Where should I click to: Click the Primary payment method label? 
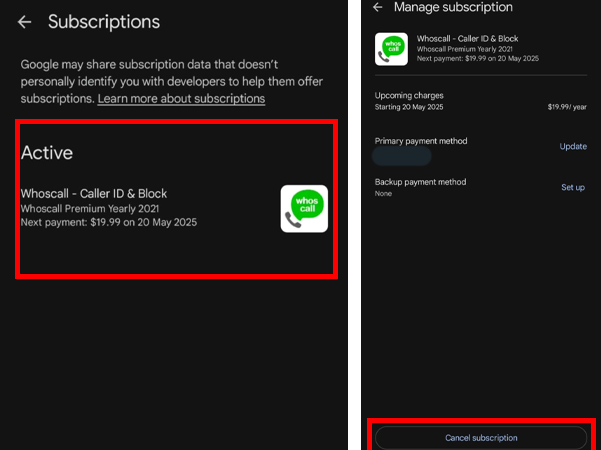coord(421,141)
